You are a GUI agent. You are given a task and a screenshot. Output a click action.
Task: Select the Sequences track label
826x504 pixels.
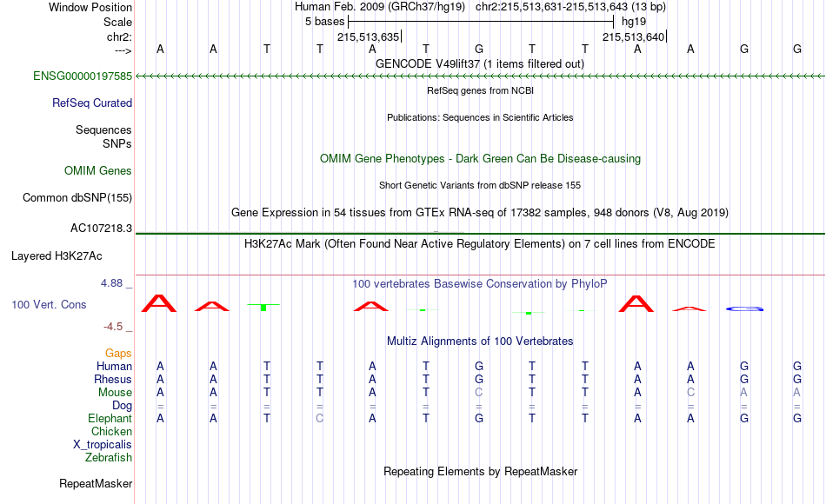point(103,129)
